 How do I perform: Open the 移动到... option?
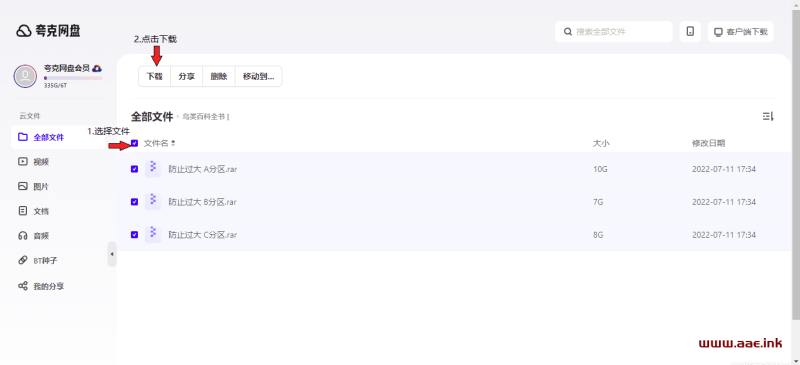(x=259, y=77)
